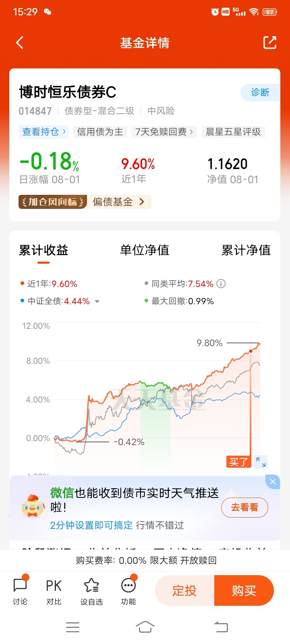Expand the chart to fullscreen icon
Viewport: 290px width, 644px height.
[261, 462]
